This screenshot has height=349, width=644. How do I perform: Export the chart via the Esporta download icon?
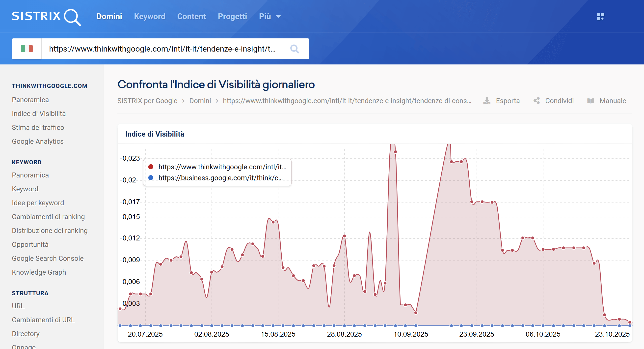coord(487,101)
